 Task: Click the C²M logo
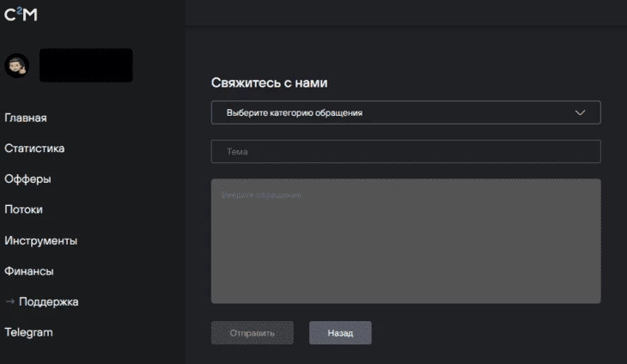[21, 15]
